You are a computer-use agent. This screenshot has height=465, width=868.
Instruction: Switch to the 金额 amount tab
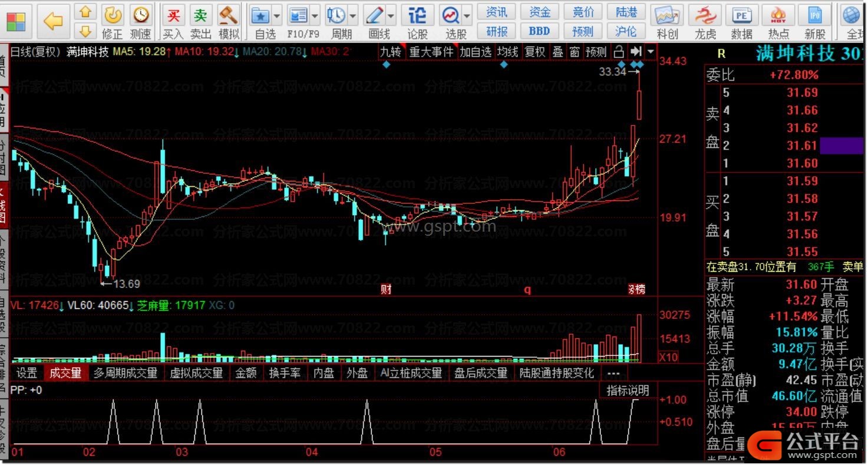tap(246, 373)
